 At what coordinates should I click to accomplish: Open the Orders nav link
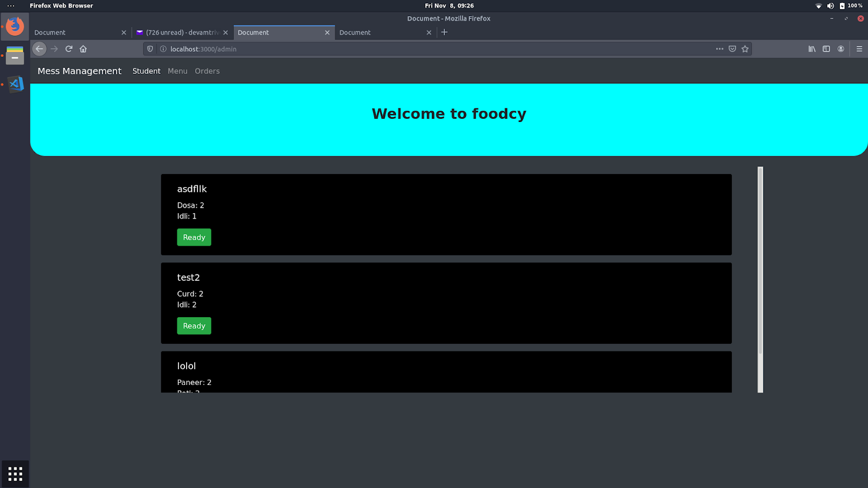pos(207,71)
